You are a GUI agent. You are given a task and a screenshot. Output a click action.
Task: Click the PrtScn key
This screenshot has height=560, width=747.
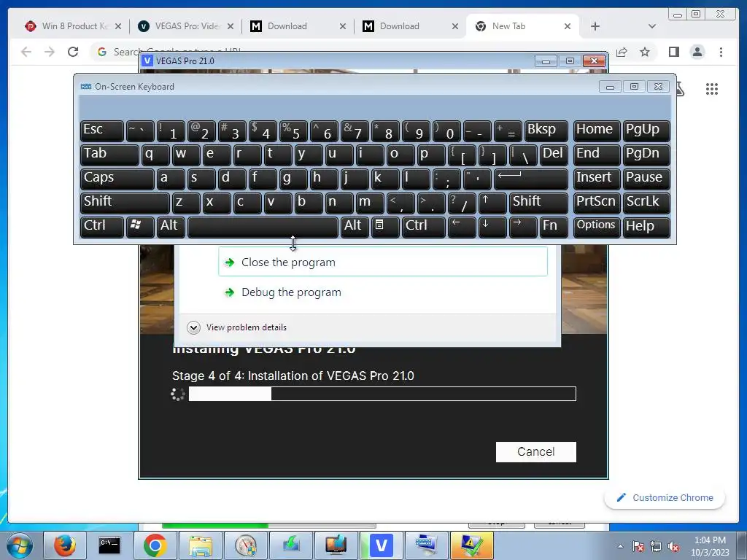coord(597,203)
